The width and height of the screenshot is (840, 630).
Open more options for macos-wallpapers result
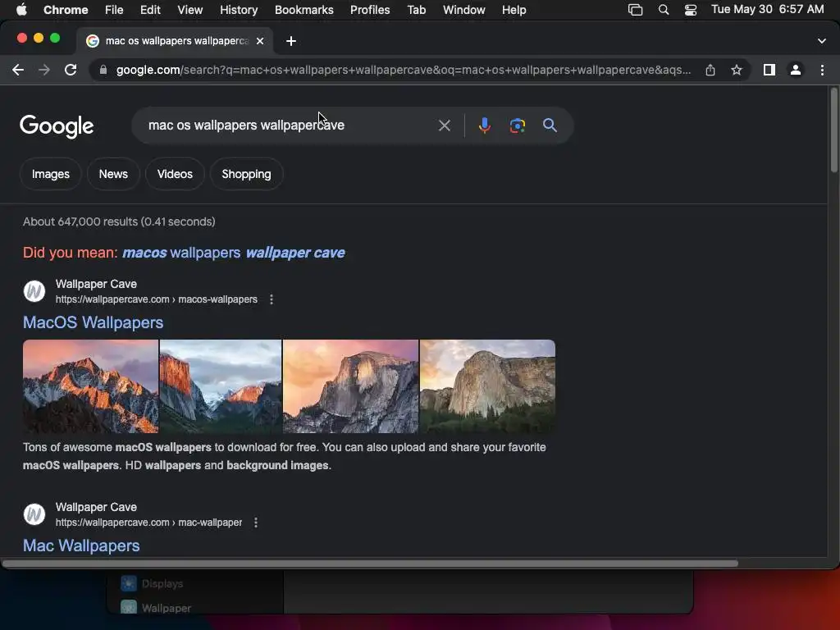click(272, 299)
